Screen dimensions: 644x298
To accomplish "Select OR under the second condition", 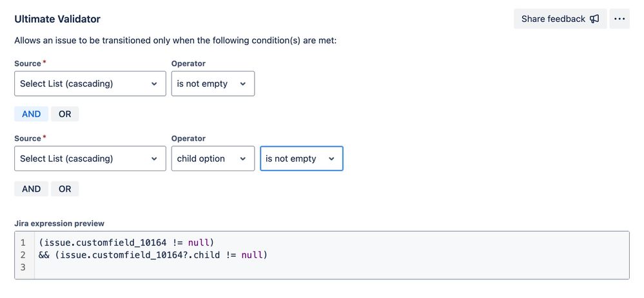I will 65,189.
